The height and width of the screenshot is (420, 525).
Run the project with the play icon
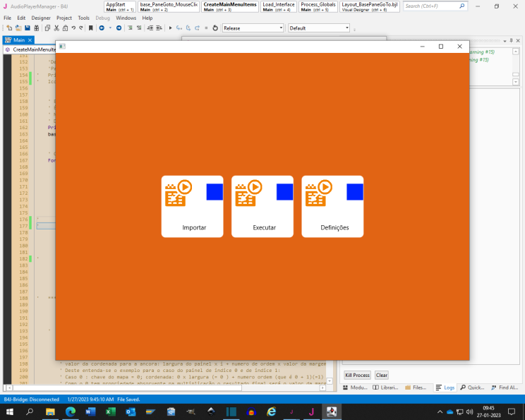tap(171, 28)
